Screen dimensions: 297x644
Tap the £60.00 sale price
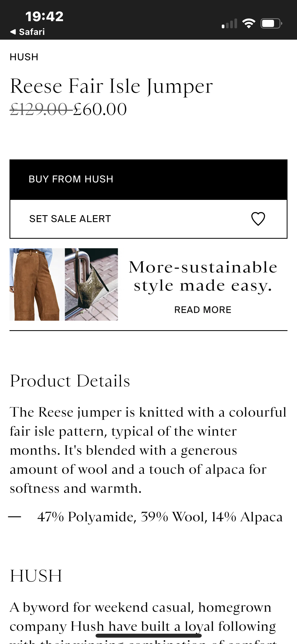tap(100, 109)
